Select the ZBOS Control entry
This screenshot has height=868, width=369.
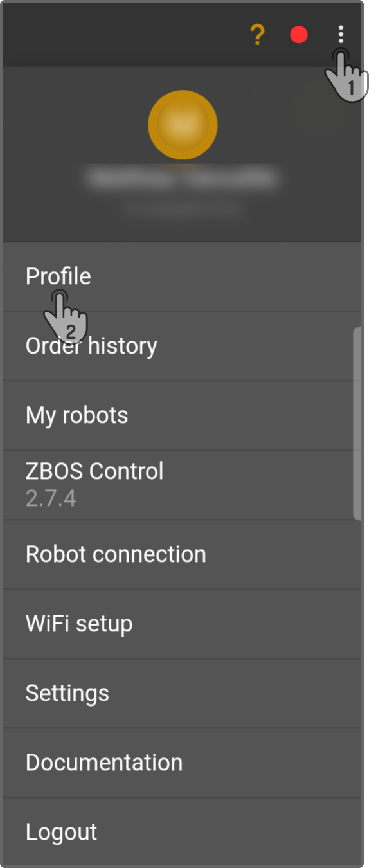(x=182, y=485)
